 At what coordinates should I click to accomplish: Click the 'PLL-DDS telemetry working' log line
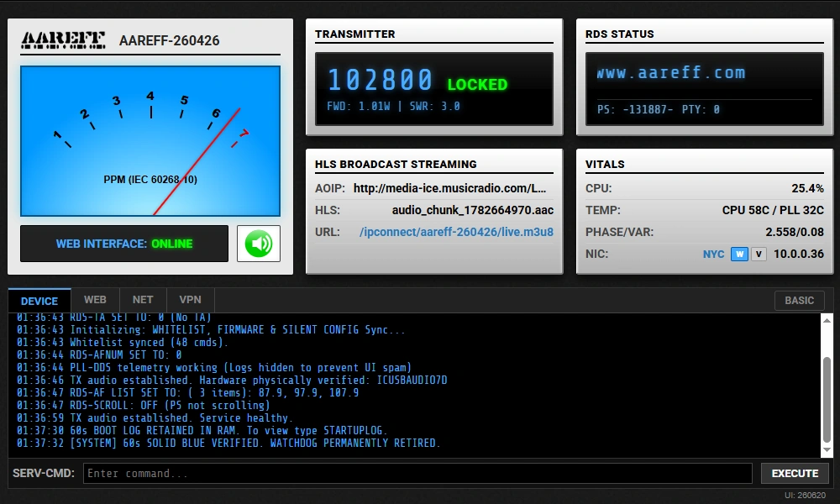coord(214,367)
